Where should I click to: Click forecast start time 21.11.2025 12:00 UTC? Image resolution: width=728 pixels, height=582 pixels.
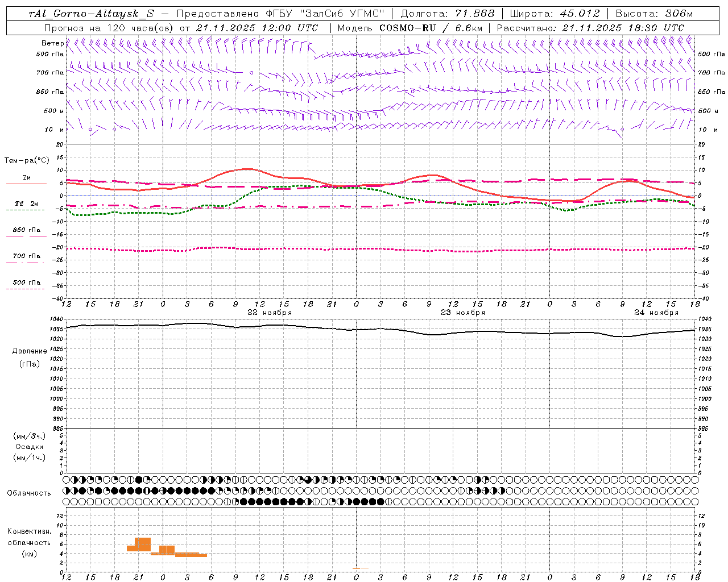click(x=257, y=28)
